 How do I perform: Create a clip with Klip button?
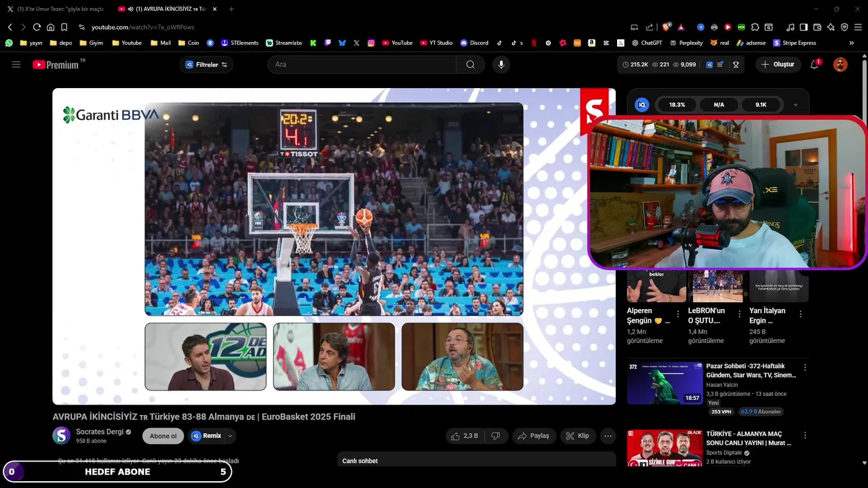[578, 436]
